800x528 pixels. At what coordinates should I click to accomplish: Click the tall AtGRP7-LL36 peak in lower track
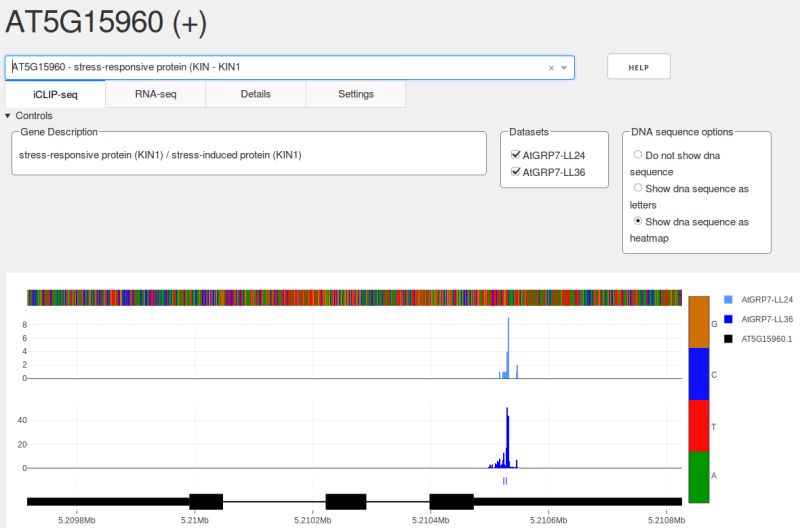[x=507, y=437]
